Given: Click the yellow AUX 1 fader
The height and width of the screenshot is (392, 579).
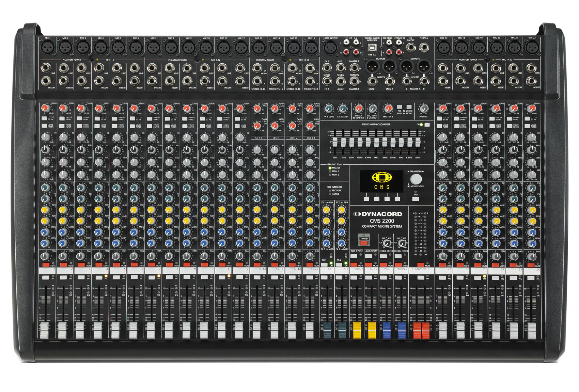Looking at the screenshot, I should point(357,331).
